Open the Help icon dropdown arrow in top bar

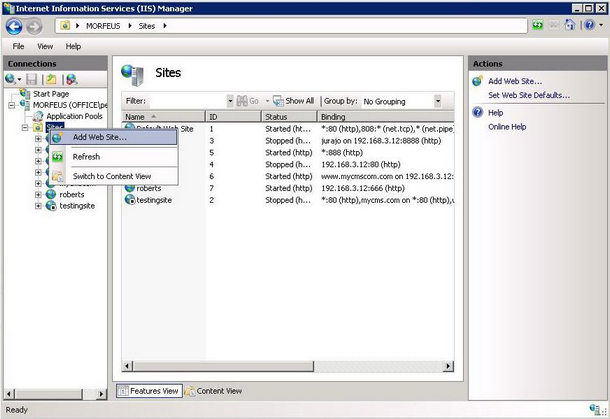click(x=601, y=25)
